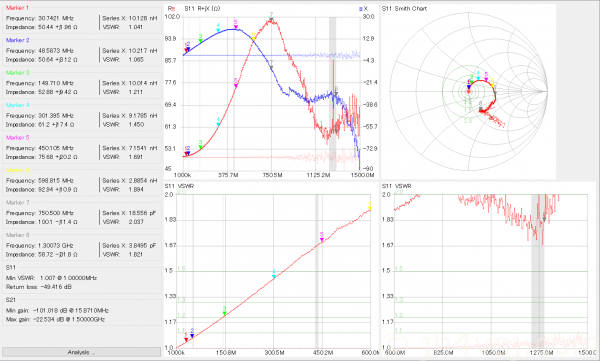Click the S21 Min gain readout
This screenshot has height=361, width=600.
(57, 310)
